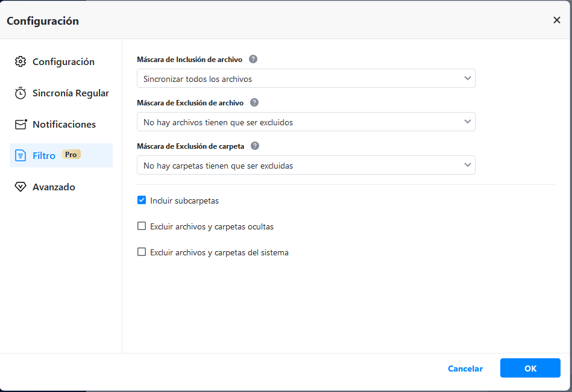
Task: Close the Configuración dialog with X
Action: pyautogui.click(x=557, y=20)
